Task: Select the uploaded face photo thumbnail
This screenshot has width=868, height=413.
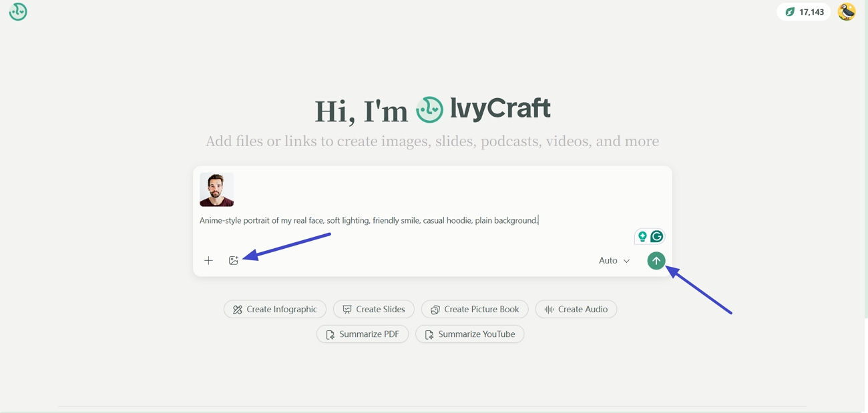Action: coord(216,189)
